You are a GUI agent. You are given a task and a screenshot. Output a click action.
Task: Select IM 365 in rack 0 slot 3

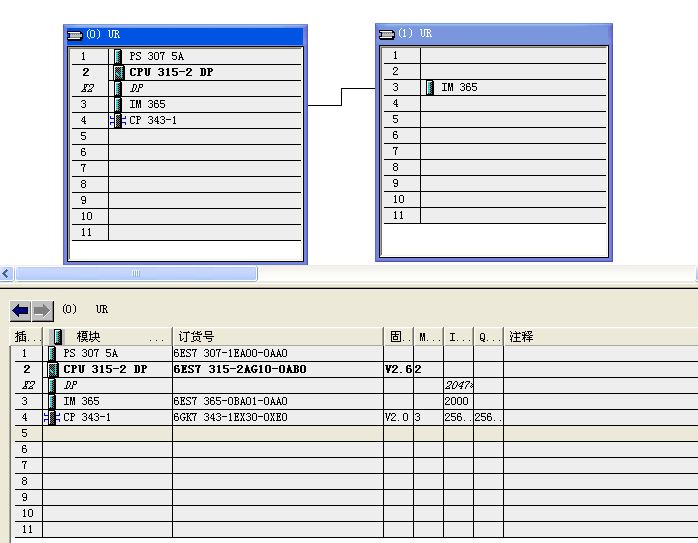pos(187,104)
